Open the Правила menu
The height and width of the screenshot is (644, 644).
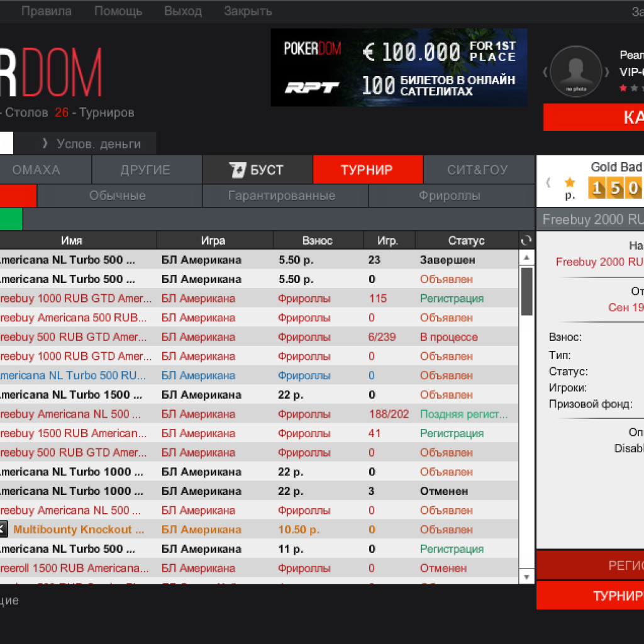tap(47, 11)
